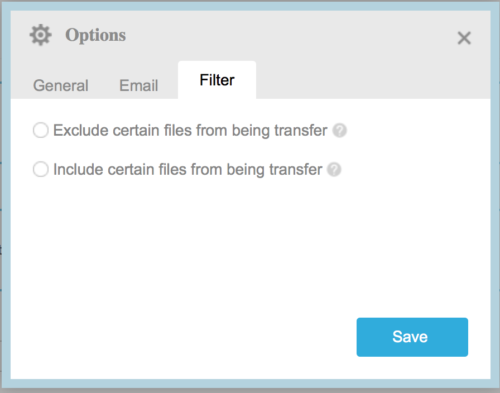Select Include certain files radio button
Viewport: 500px width, 393px height.
[41, 169]
